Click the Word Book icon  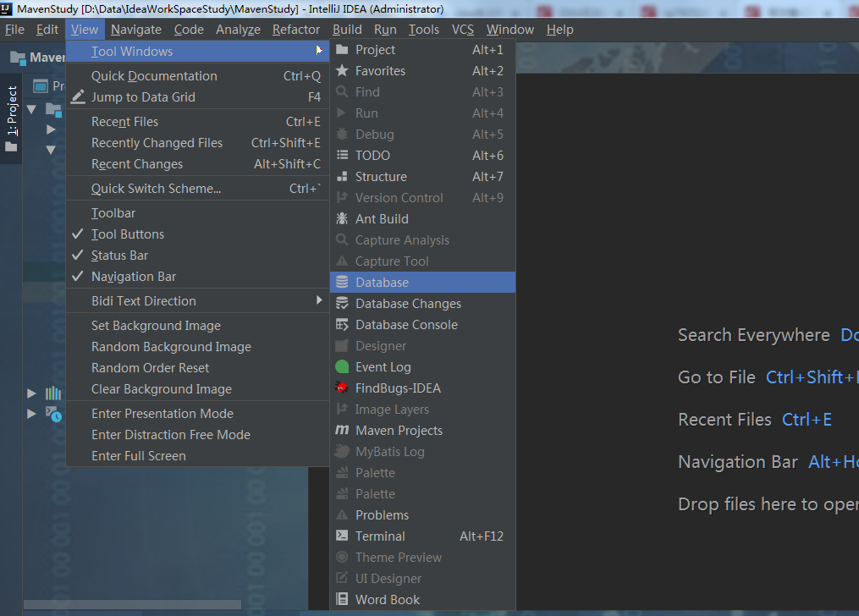tap(342, 599)
